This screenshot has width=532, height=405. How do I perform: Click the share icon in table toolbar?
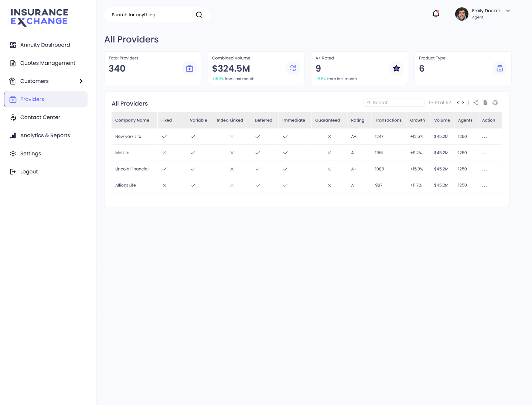(x=476, y=103)
